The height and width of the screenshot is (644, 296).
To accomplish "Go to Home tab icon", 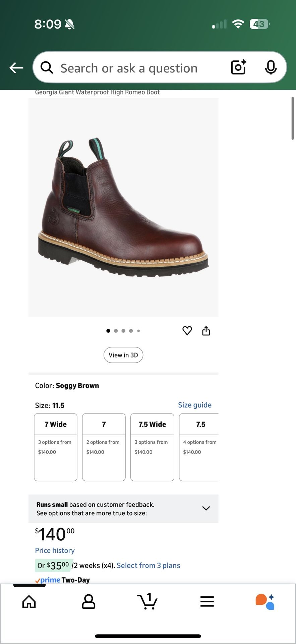I will 29,601.
